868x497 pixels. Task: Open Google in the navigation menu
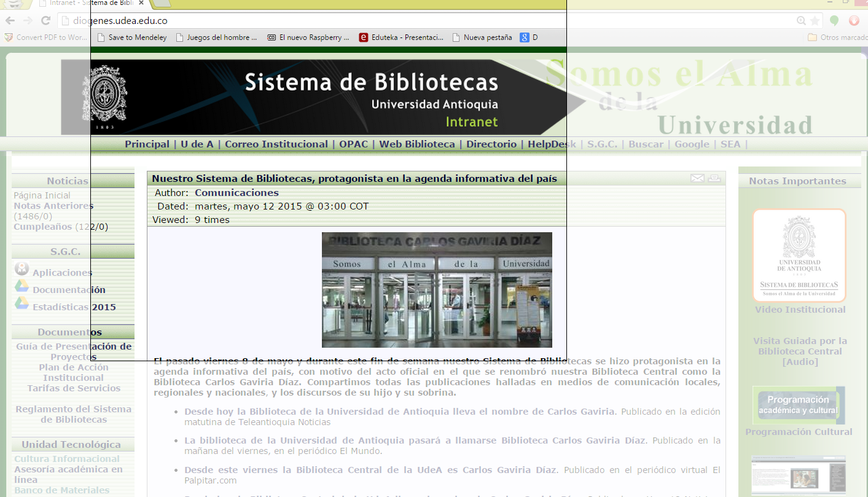point(692,144)
